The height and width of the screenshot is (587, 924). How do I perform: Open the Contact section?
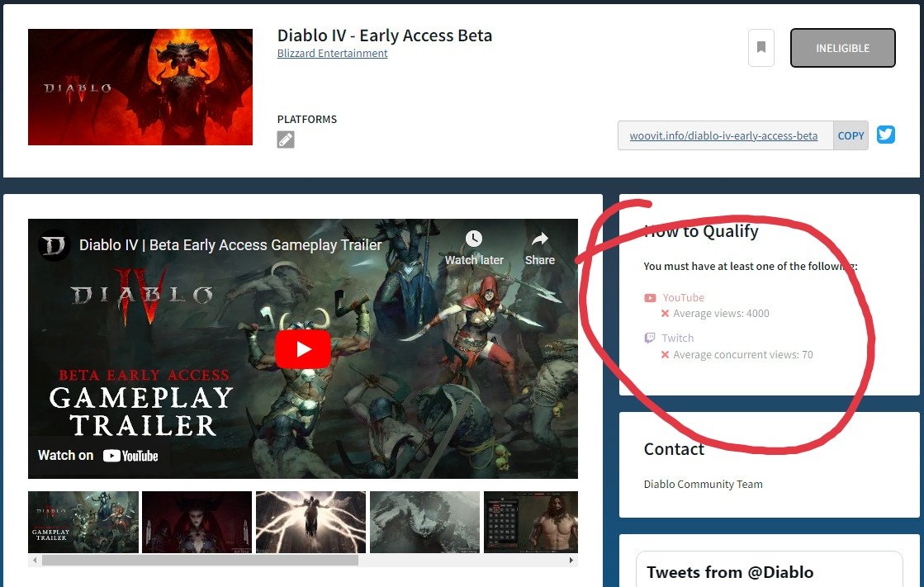pyautogui.click(x=674, y=449)
